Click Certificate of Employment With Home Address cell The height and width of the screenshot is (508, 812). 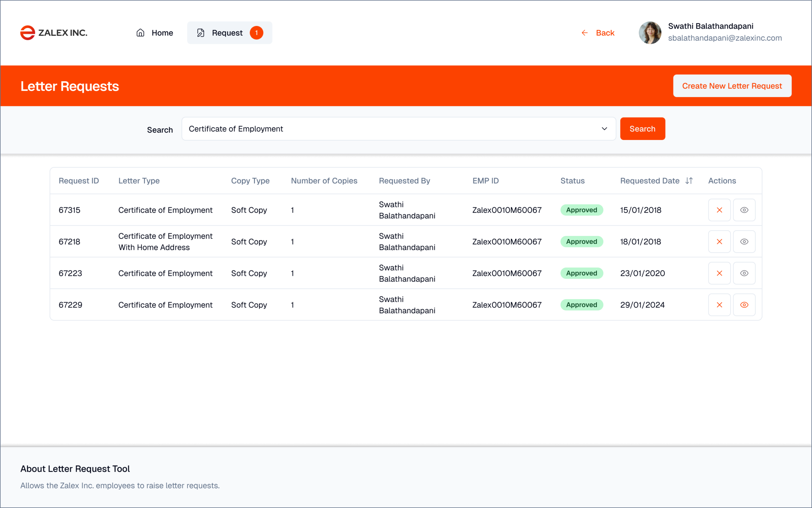coord(166,242)
